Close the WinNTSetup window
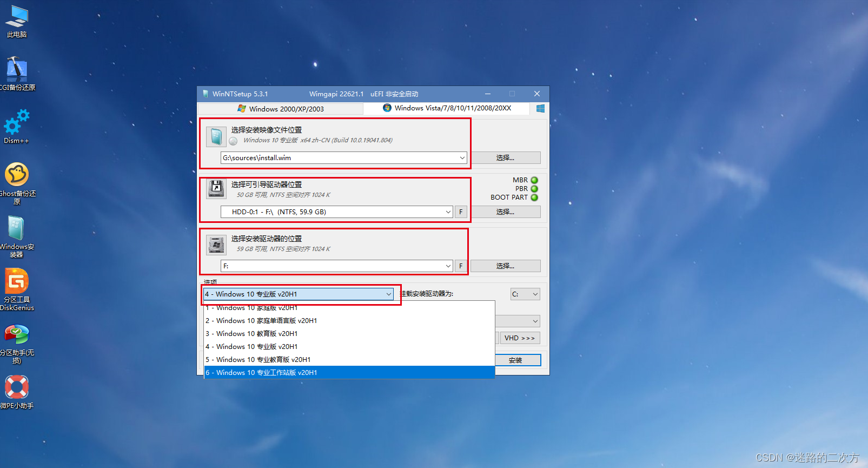This screenshot has height=468, width=868. tap(537, 94)
